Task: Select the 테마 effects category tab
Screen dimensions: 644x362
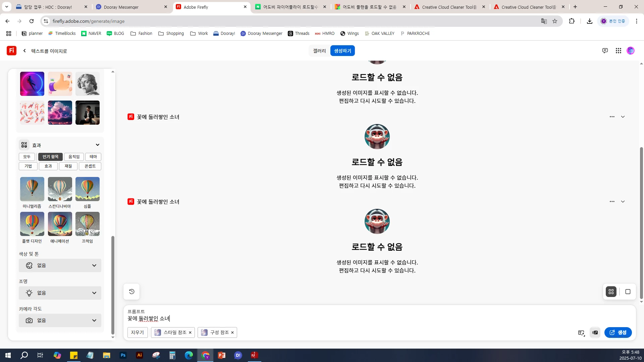Action: pos(93,157)
